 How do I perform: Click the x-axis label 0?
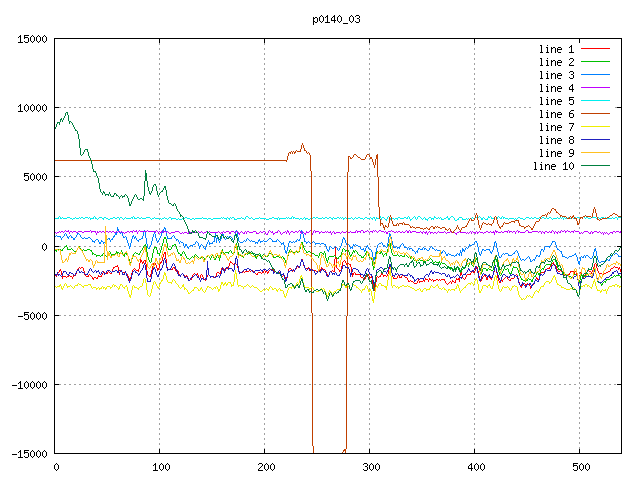pyautogui.click(x=56, y=467)
